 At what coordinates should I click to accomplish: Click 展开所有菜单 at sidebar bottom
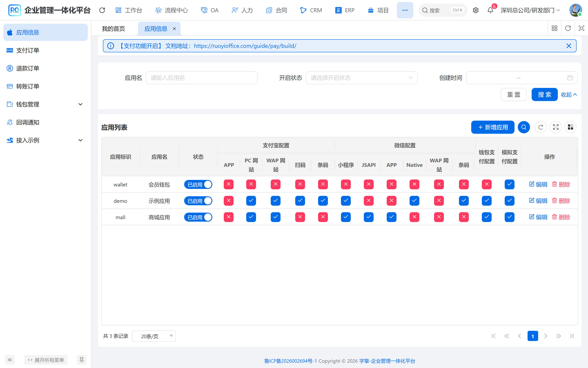click(46, 360)
